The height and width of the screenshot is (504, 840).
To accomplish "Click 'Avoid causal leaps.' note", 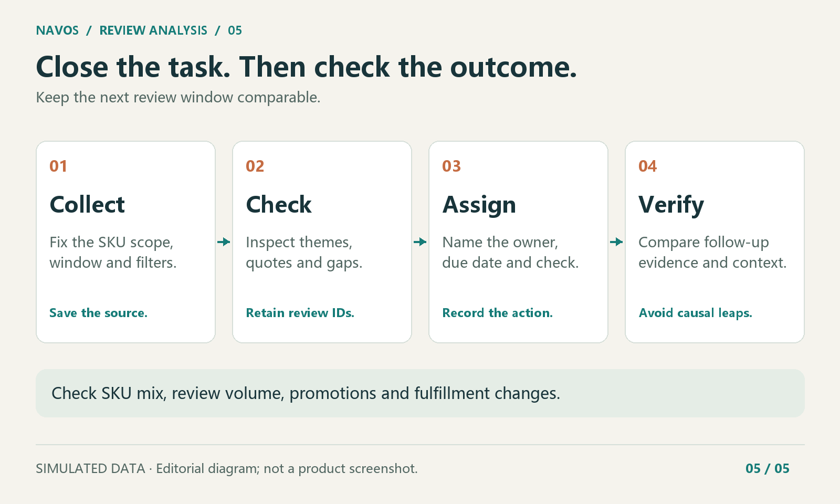I will point(695,313).
